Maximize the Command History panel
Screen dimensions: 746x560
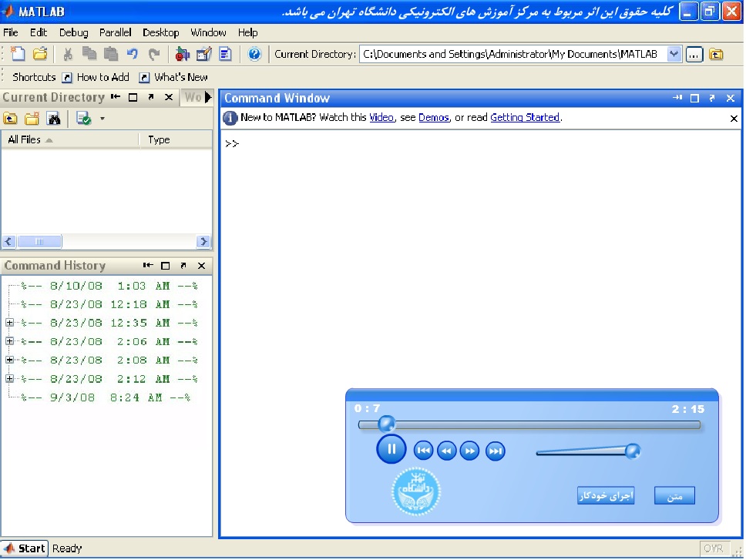(166, 266)
